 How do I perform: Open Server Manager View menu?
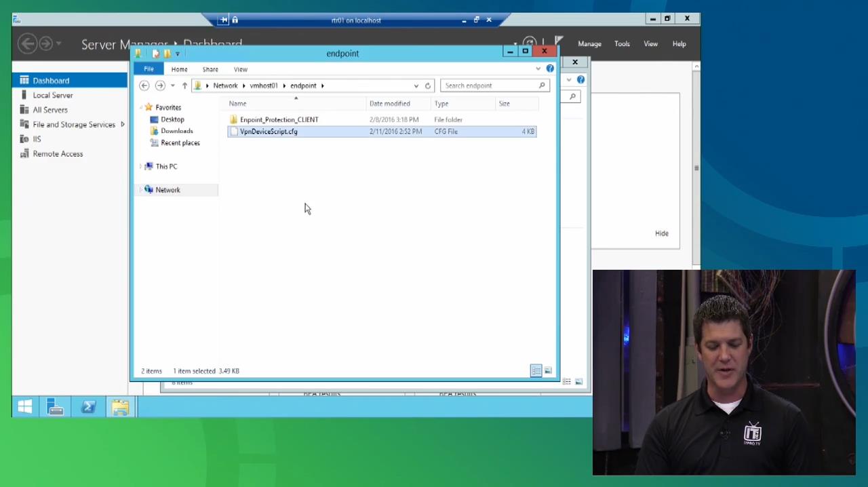650,44
